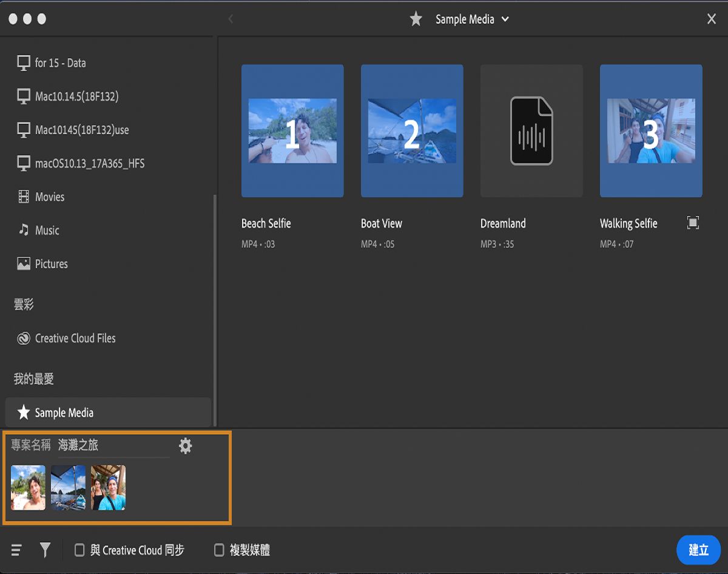Close the media browser with X
728x574 pixels.
coord(712,19)
